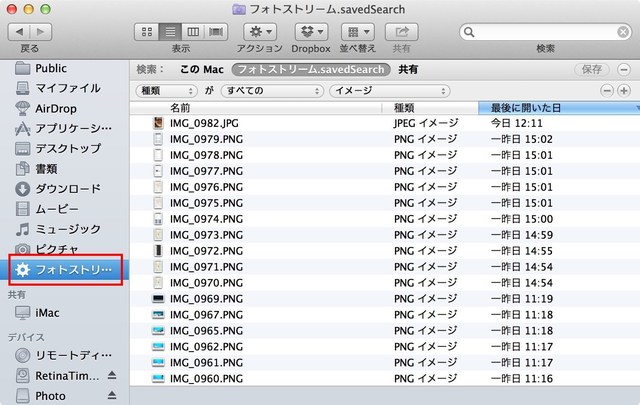Switch to Cover Flow view

click(216, 32)
